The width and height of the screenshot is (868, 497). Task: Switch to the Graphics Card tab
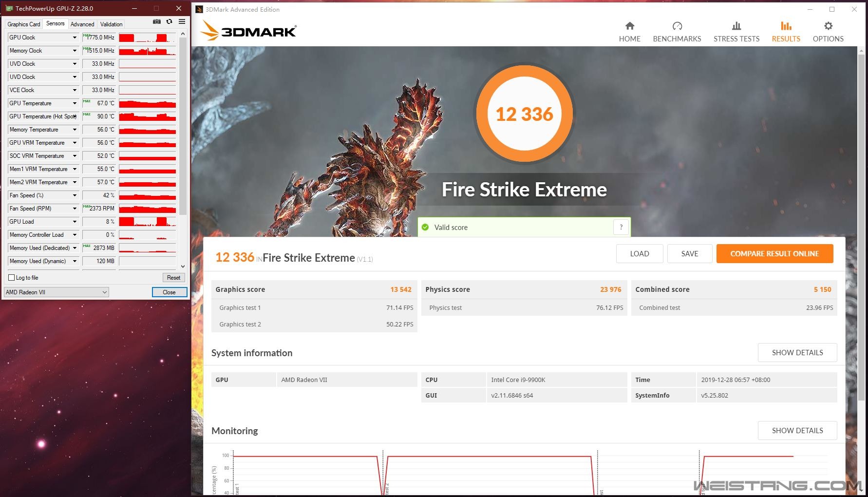coord(23,24)
